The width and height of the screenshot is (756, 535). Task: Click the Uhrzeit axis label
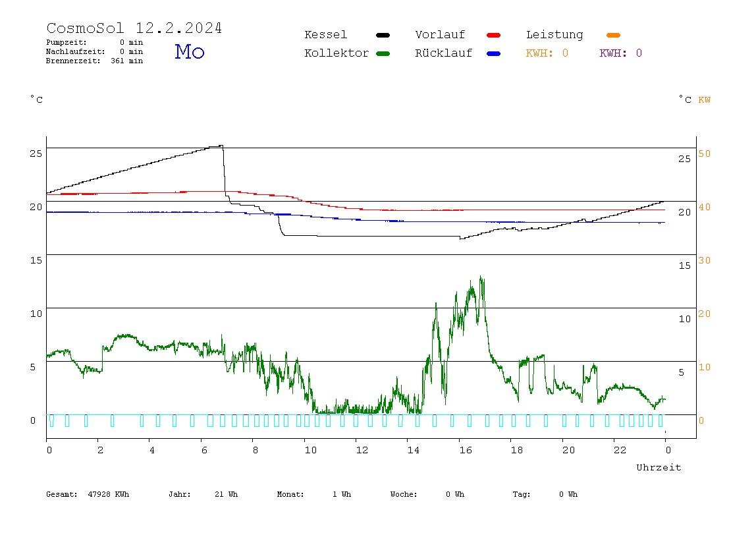tap(659, 467)
